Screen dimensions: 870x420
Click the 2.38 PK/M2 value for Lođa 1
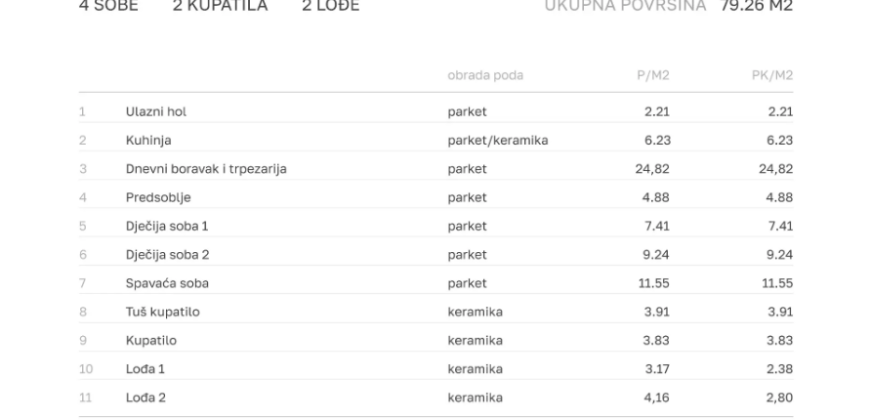(x=780, y=369)
